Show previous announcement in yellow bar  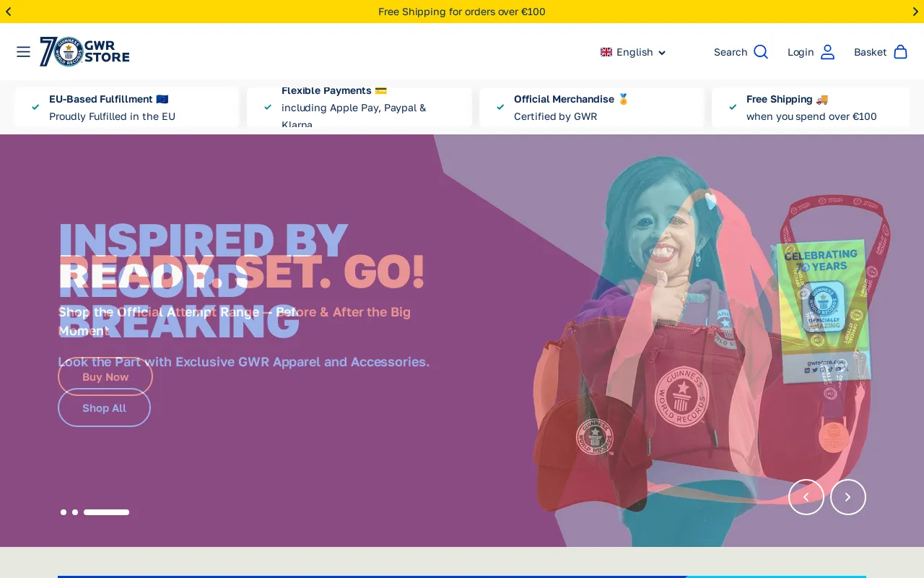[9, 12]
